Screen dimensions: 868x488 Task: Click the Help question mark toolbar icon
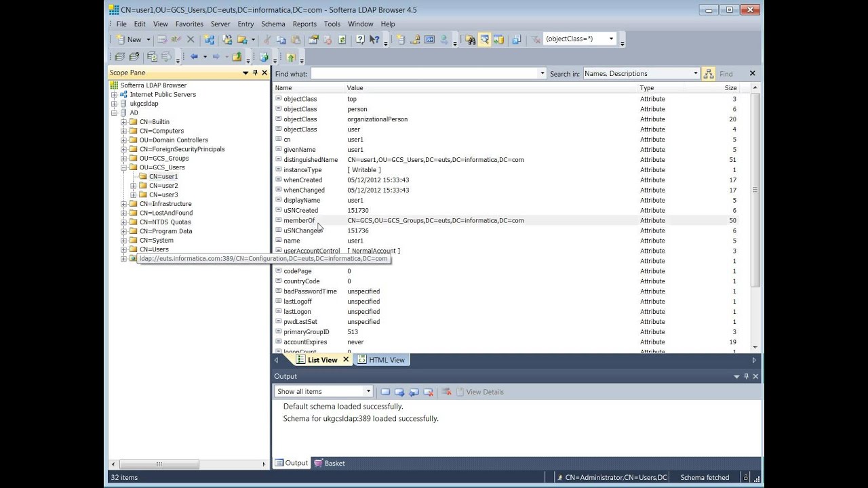coord(360,39)
